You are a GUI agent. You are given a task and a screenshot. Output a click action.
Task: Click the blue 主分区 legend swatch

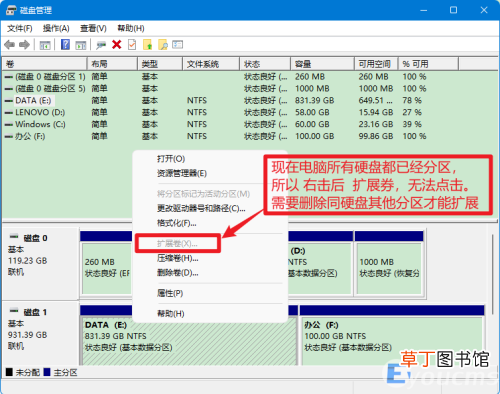pos(47,372)
